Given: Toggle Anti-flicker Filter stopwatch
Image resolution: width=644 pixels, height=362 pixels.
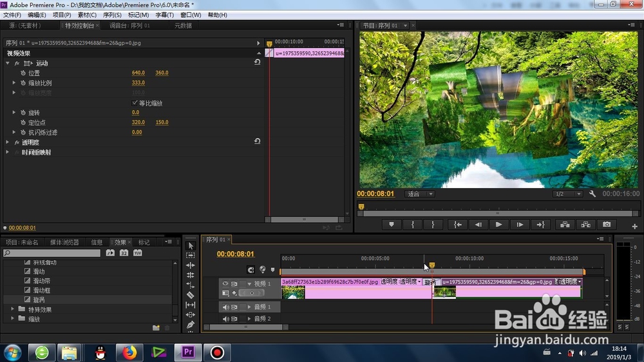Looking at the screenshot, I should 23,132.
